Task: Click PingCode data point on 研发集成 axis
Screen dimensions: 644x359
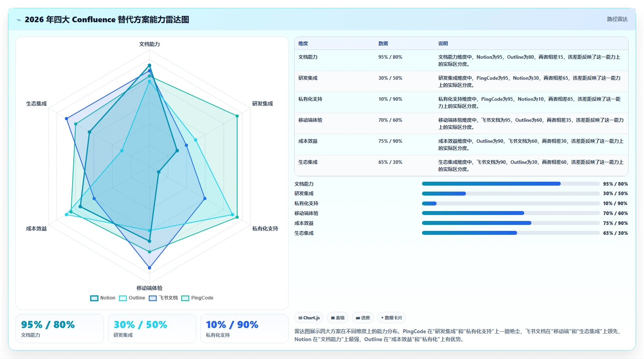Action: coord(237,116)
